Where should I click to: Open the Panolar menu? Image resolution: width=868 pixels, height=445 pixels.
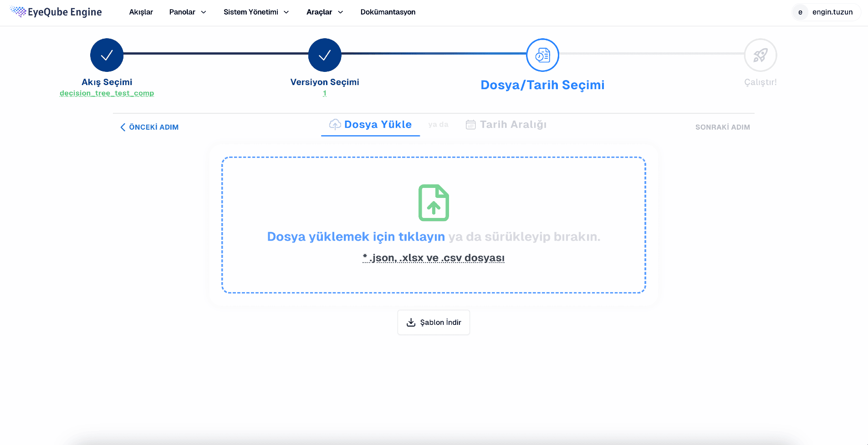(x=187, y=12)
